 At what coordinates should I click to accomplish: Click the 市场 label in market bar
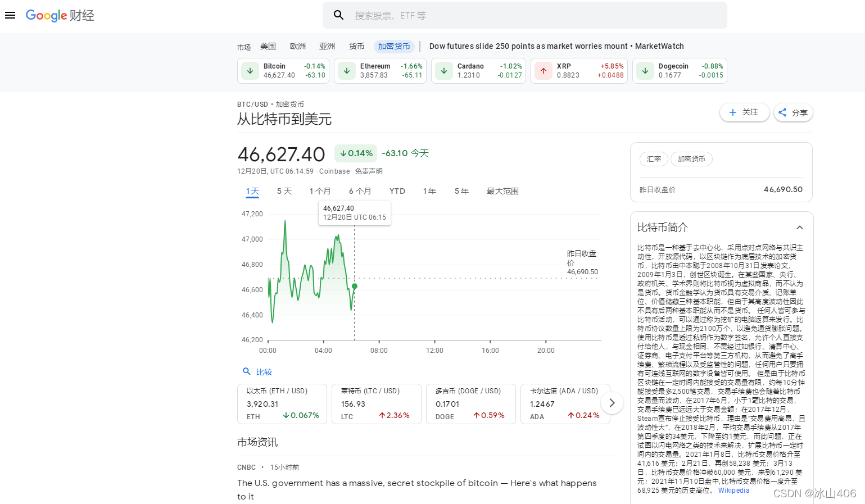244,47
